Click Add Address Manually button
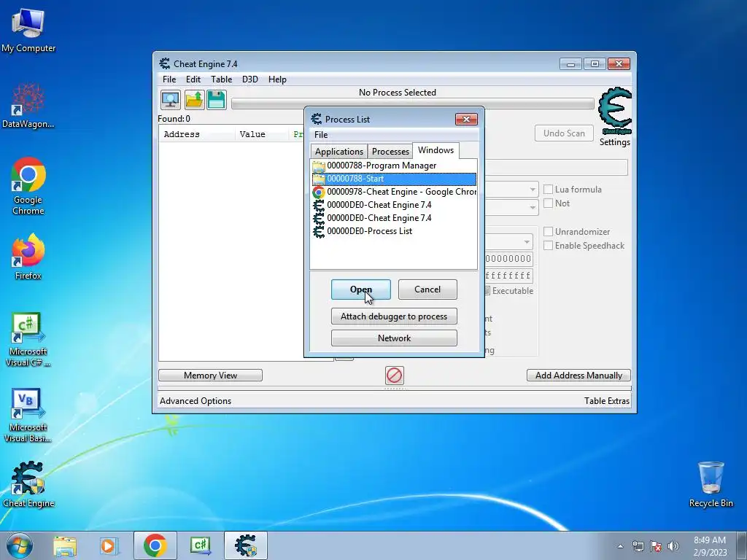Viewport: 747px width, 560px height. pos(578,376)
